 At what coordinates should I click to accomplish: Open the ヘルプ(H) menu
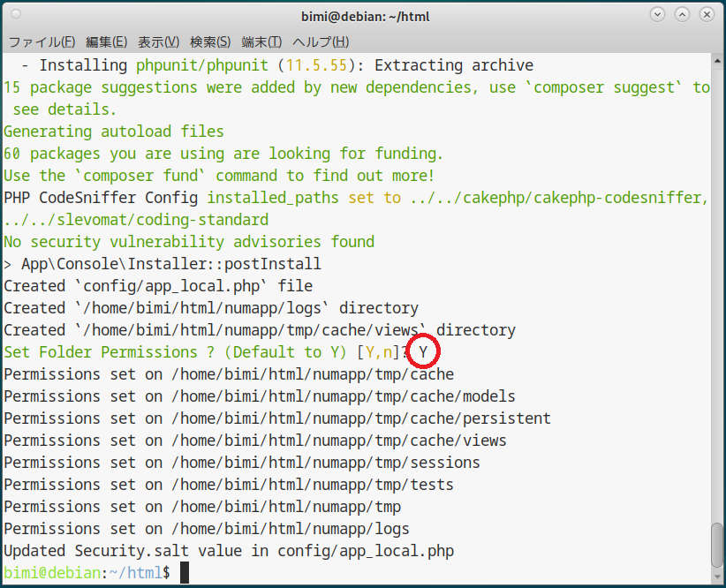coord(320,41)
